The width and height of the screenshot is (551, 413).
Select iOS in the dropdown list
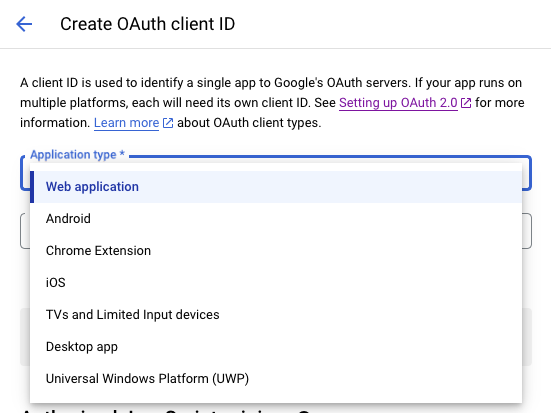276,283
